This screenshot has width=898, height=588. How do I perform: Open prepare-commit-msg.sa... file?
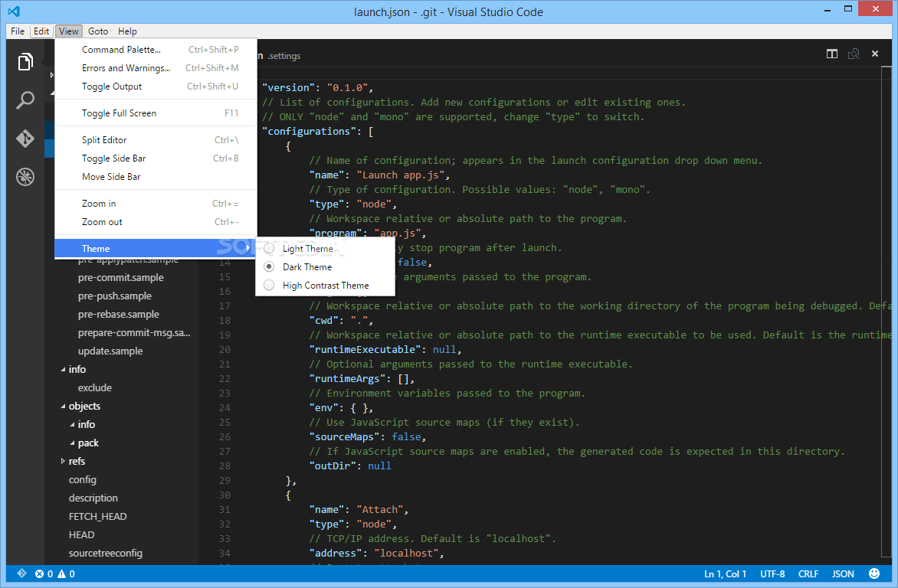click(134, 332)
